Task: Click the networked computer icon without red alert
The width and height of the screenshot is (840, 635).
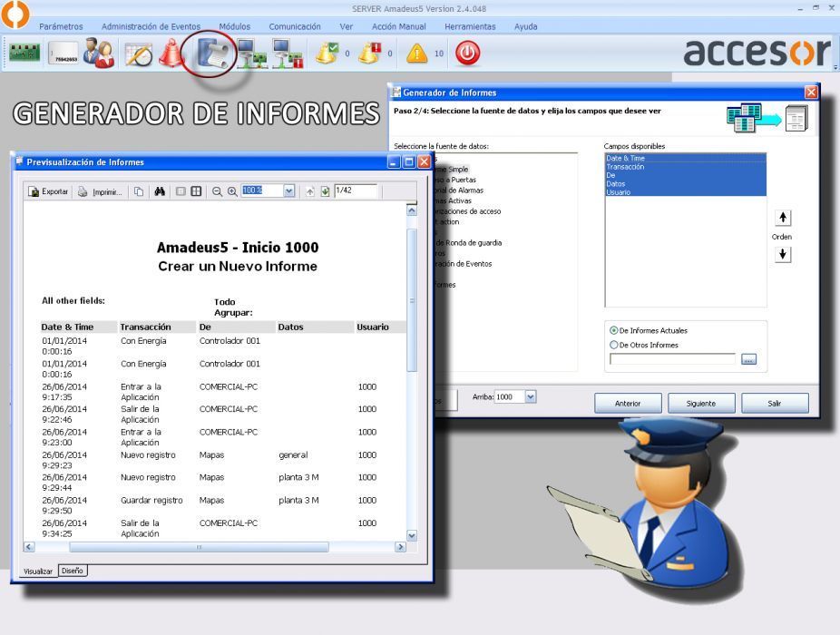Action: (x=252, y=54)
